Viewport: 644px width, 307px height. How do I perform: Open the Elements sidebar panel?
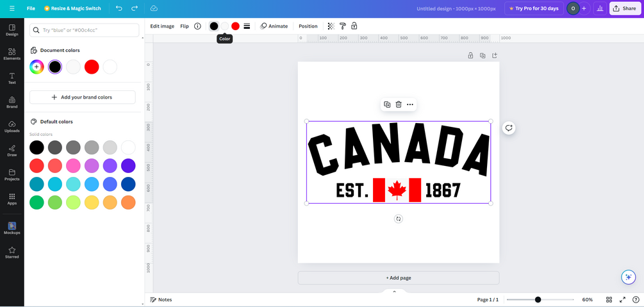pos(12,54)
